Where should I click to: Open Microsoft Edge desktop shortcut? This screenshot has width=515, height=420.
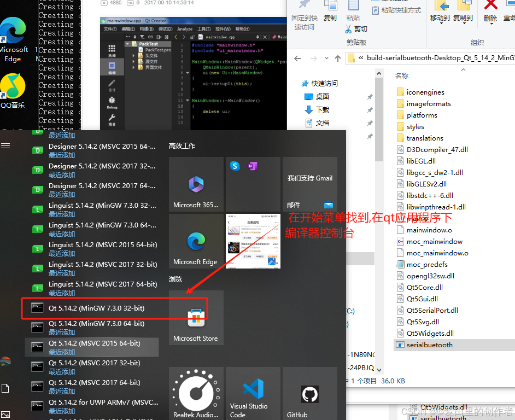(13, 39)
